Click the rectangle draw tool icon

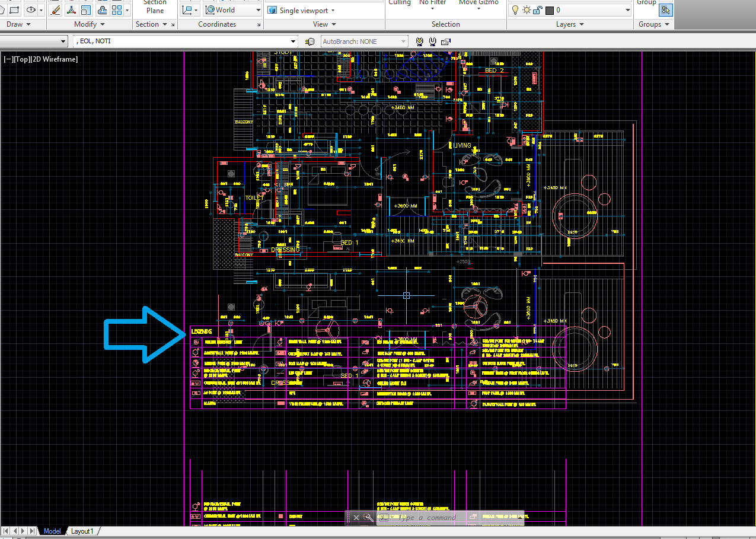click(14, 9)
